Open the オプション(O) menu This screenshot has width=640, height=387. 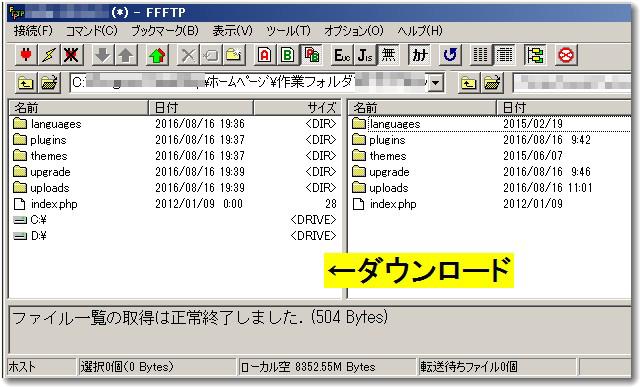click(354, 31)
